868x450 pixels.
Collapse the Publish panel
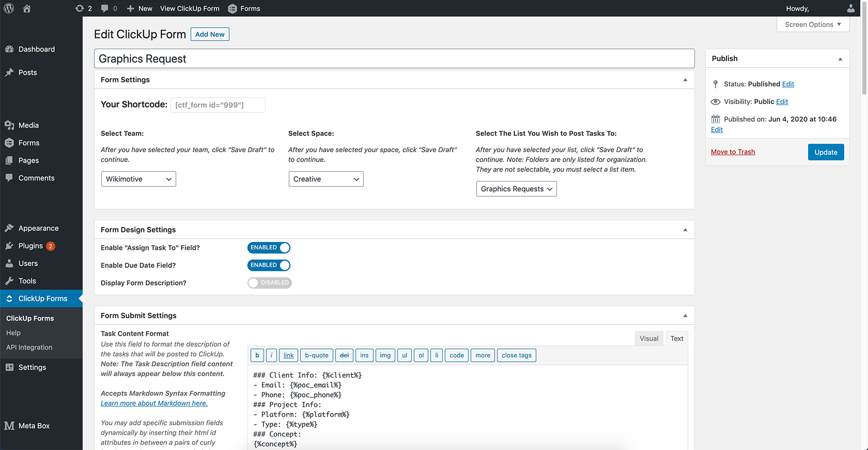coord(840,59)
